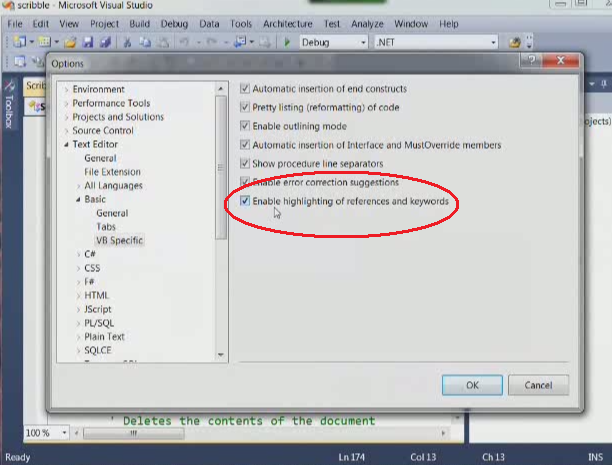The image size is (612, 465).
Task: Open the Tools menu
Action: coord(241,24)
